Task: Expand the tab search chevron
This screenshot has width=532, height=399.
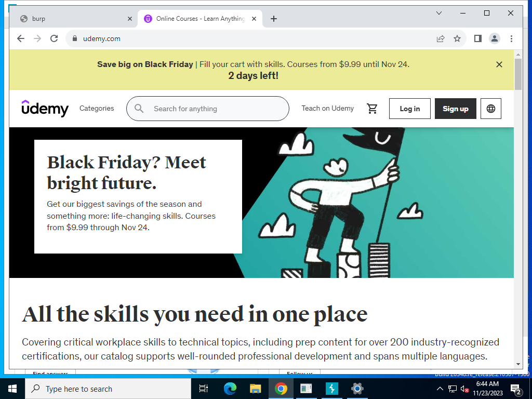Action: click(x=438, y=13)
